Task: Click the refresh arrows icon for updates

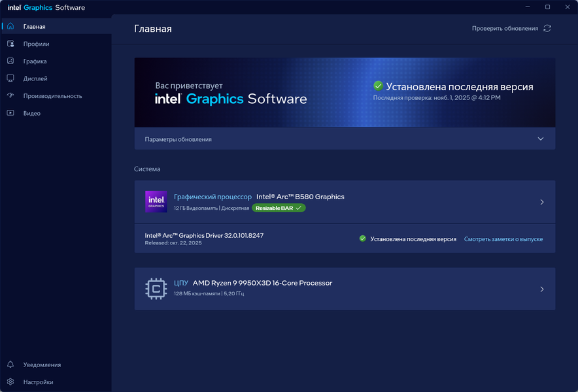Action: click(x=547, y=28)
